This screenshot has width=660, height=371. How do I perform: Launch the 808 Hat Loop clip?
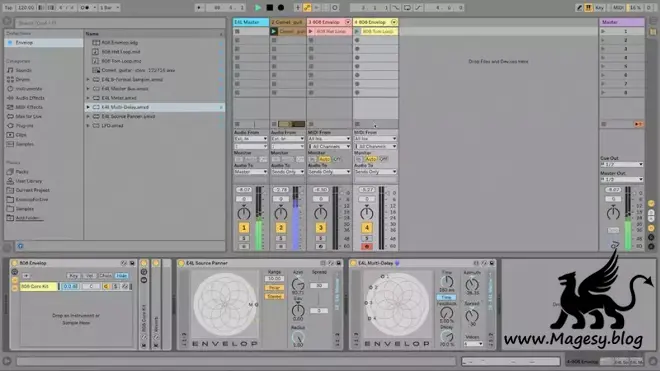click(311, 31)
